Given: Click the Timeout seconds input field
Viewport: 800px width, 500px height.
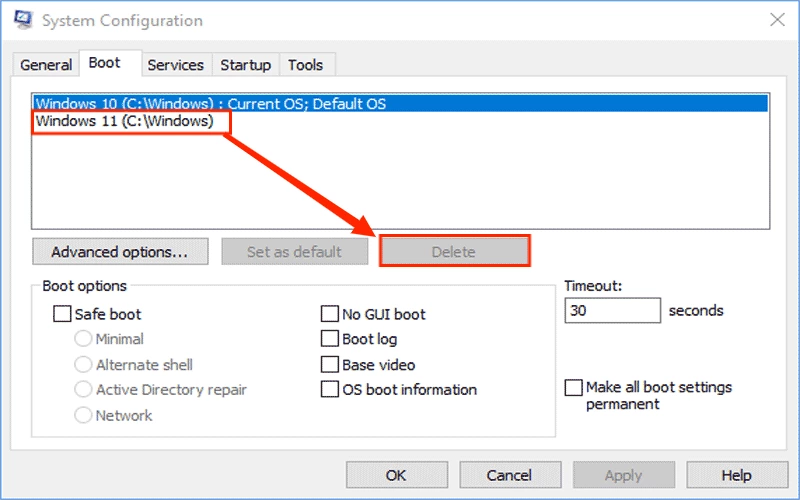Looking at the screenshot, I should pyautogui.click(x=612, y=311).
